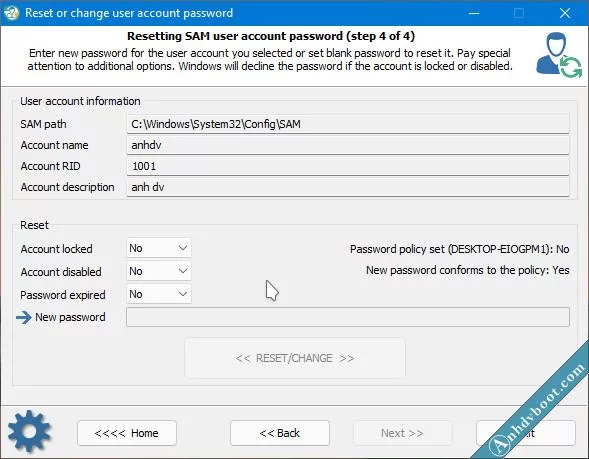Click the 'Resetting SAM user account password' heading
The height and width of the screenshot is (459, 589).
271,36
